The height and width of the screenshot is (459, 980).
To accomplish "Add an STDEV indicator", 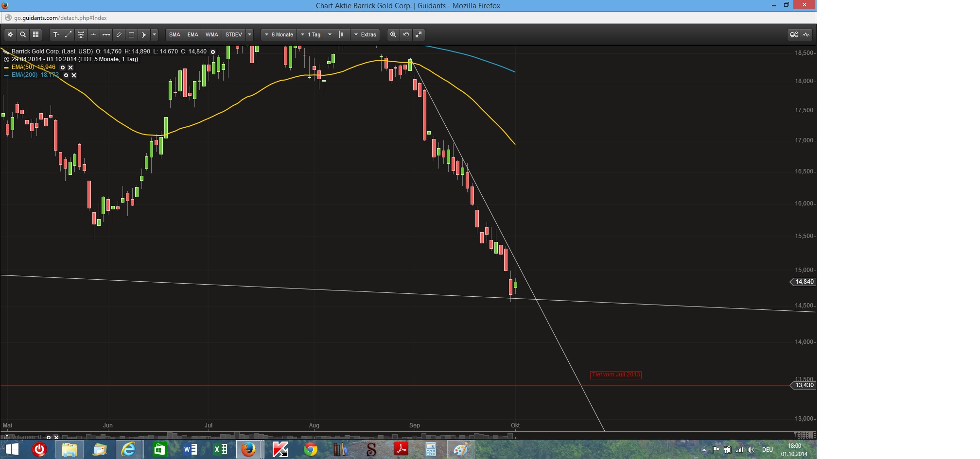I will (234, 34).
